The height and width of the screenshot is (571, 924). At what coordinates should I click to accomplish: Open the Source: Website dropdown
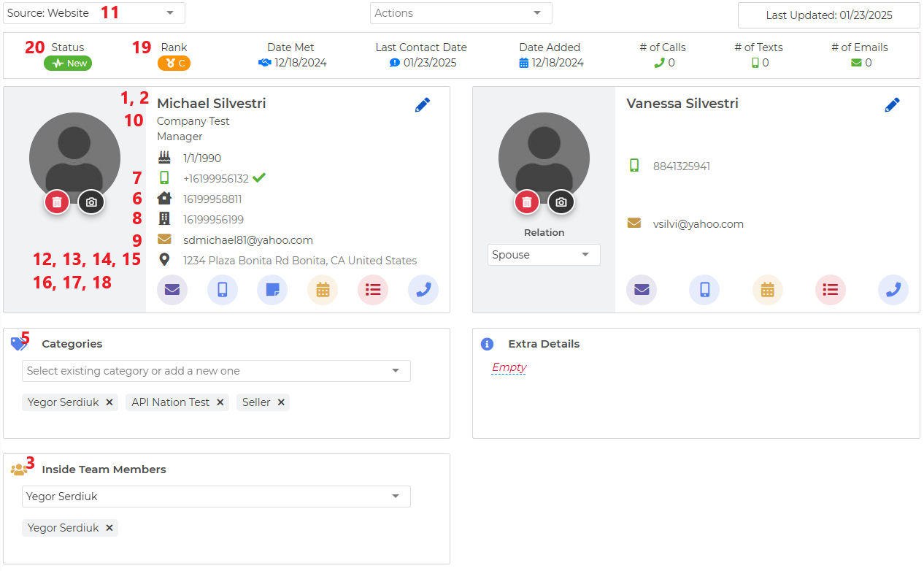pos(94,13)
